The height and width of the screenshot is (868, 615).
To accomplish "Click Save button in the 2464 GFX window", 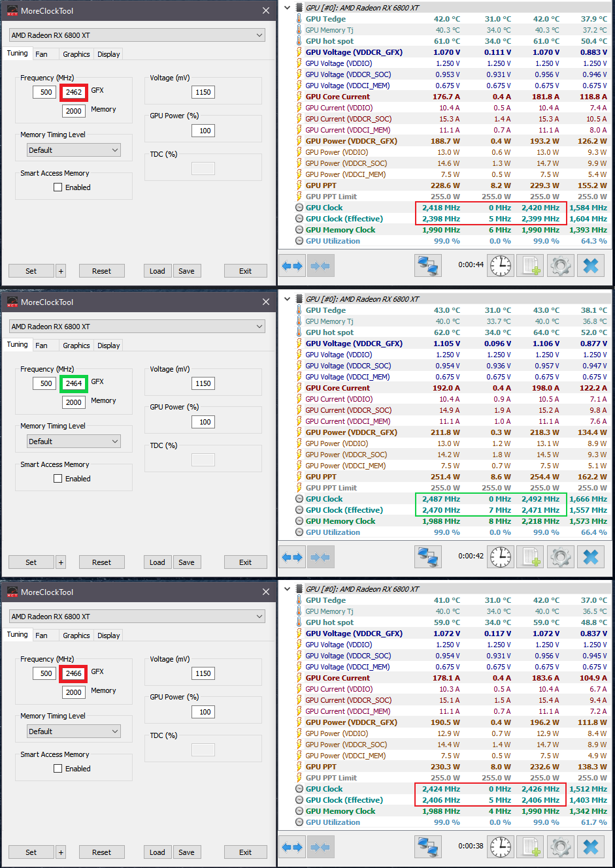I will click(x=186, y=562).
